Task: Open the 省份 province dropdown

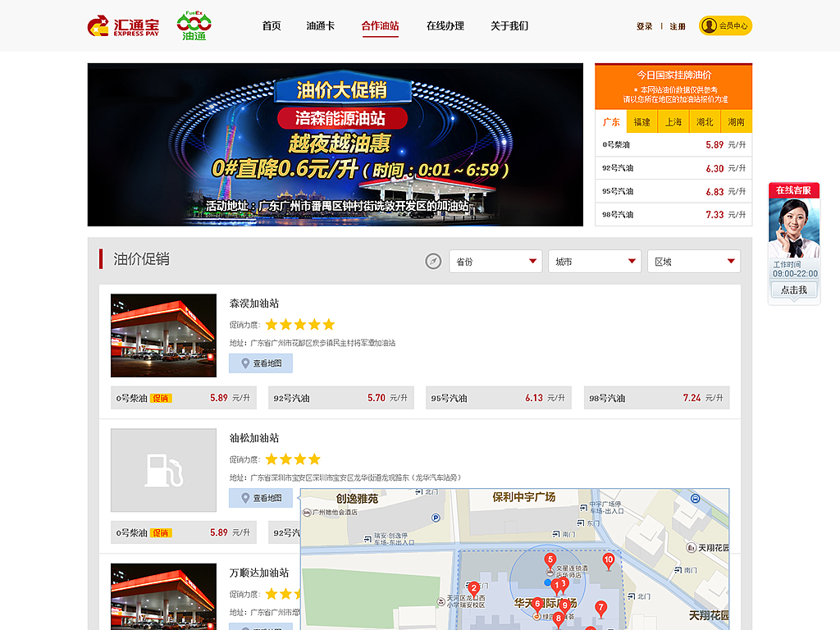Action: (x=495, y=262)
